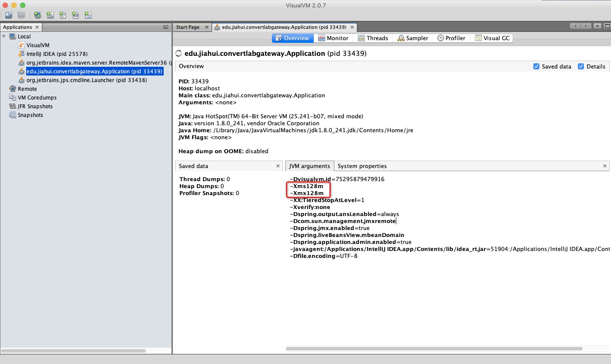
Task: Click the Heap Dumps: 0 entry
Action: [x=202, y=186]
